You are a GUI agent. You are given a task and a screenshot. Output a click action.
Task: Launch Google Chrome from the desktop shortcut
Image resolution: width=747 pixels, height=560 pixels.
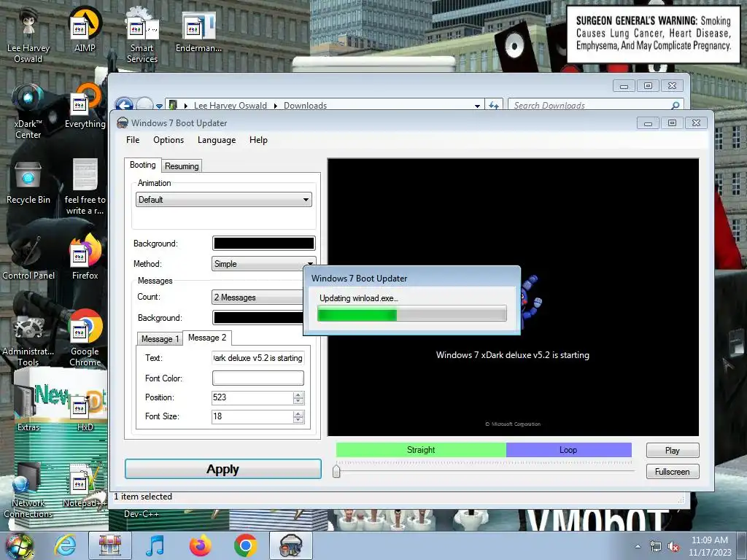tap(85, 338)
